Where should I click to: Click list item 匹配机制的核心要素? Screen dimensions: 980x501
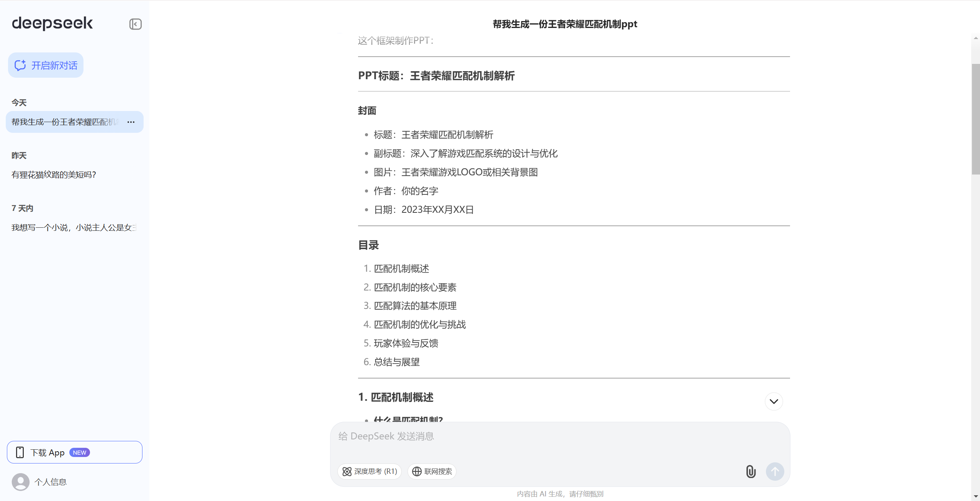[415, 287]
